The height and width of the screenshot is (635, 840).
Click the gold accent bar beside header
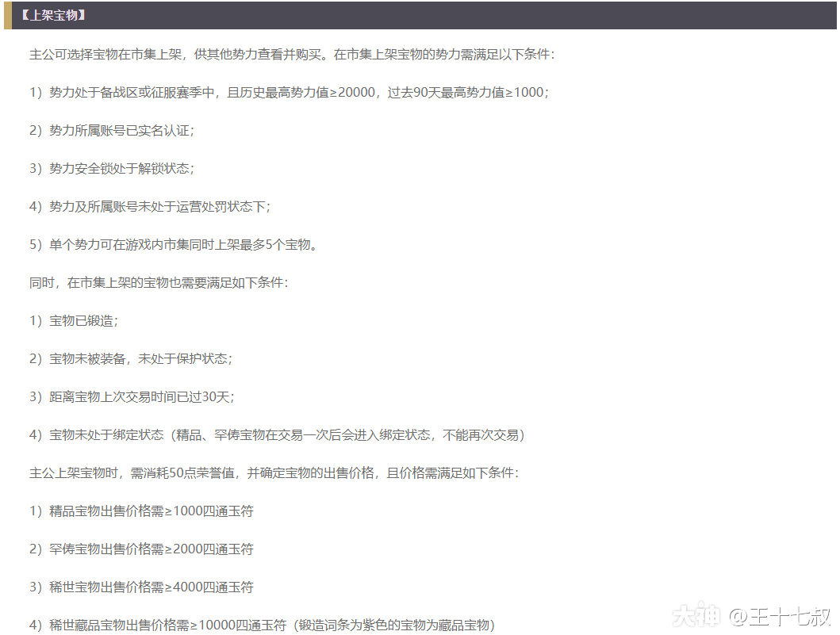pos(7,15)
